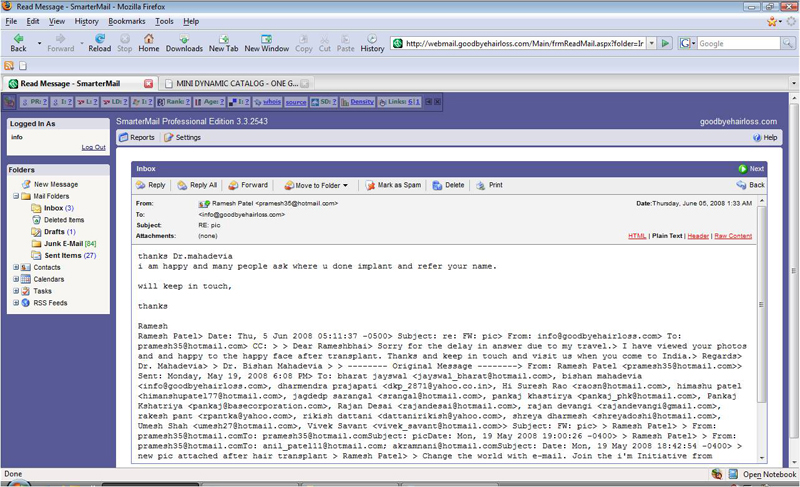The height and width of the screenshot is (487, 800).
Task: Switch to HTML view link
Action: point(637,236)
